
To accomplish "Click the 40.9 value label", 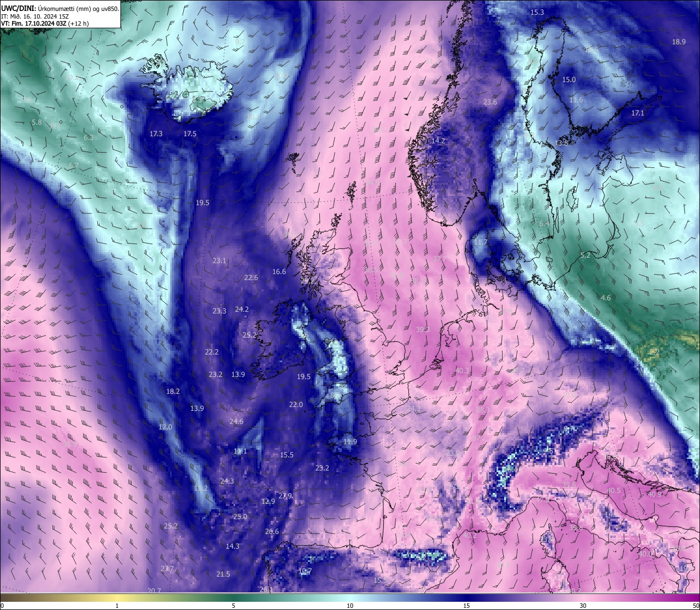I will [x=655, y=493].
